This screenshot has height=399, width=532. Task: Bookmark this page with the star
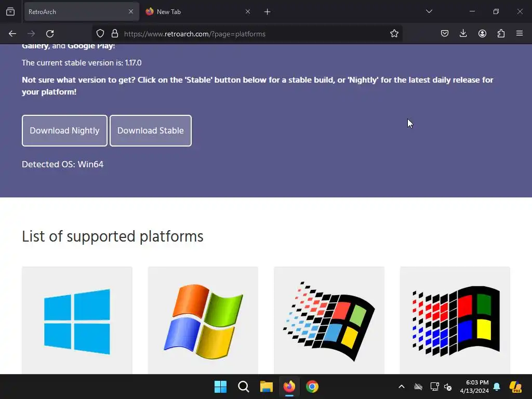pyautogui.click(x=394, y=34)
